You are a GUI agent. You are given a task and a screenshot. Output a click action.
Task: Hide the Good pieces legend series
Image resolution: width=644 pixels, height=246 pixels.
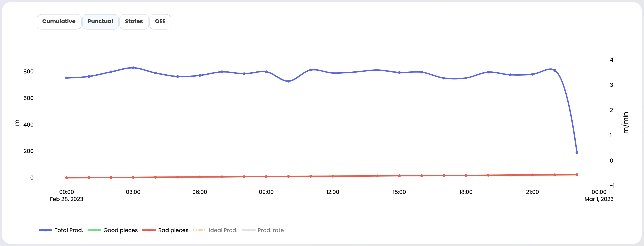[120, 230]
